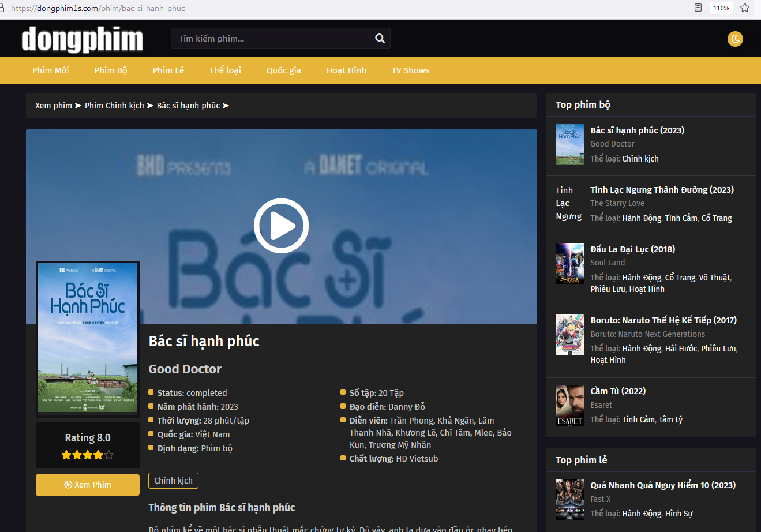Open Hoạt Hình menu
Screen dimensions: 761x532
coord(346,70)
